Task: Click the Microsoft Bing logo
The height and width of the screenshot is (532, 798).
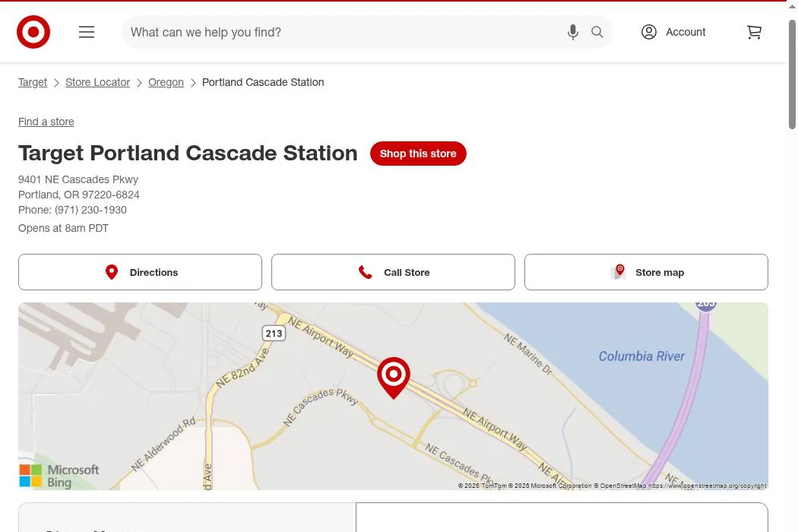Action: [59, 476]
